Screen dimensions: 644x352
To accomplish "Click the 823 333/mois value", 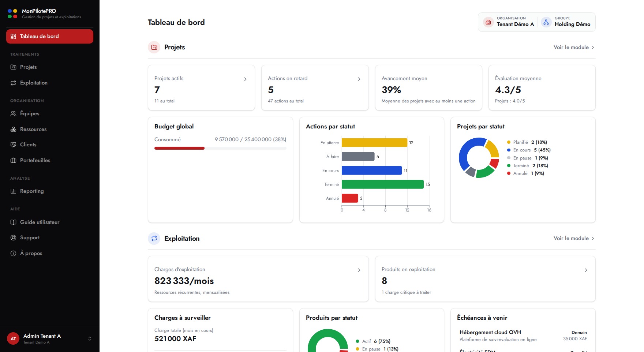I will click(x=184, y=281).
